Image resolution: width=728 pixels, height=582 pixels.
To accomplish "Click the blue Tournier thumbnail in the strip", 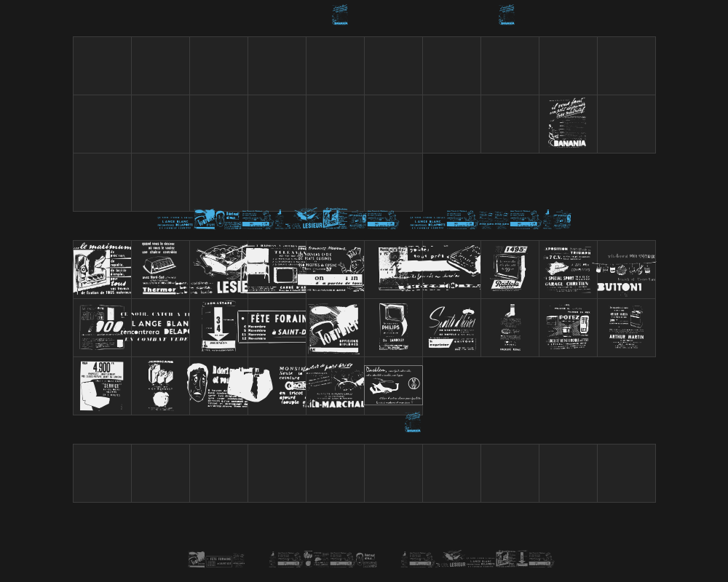I will coord(205,219).
